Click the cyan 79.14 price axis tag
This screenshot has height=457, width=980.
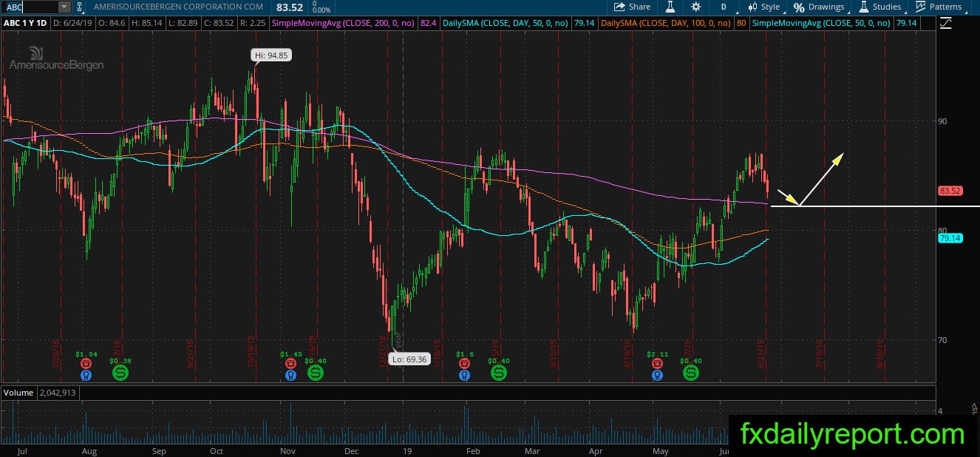[950, 238]
